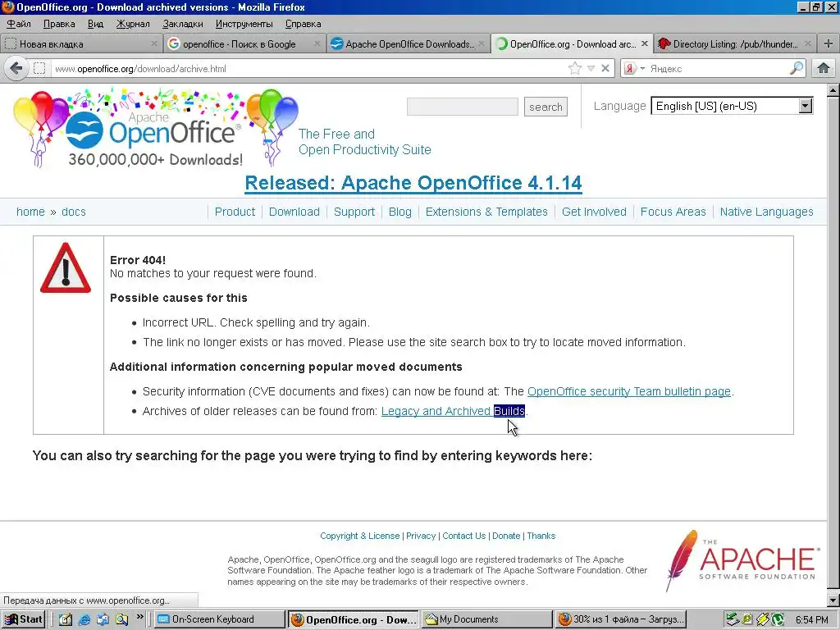Screen dimensions: 840x630
Task: Go to the 'docs' breadcrumb link
Action: [73, 212]
